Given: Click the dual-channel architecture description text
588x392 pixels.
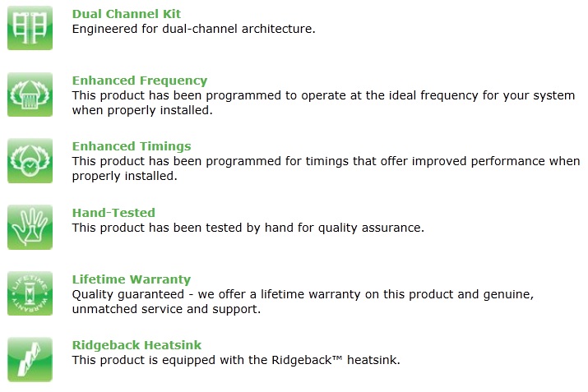Looking at the screenshot, I should click(x=194, y=29).
